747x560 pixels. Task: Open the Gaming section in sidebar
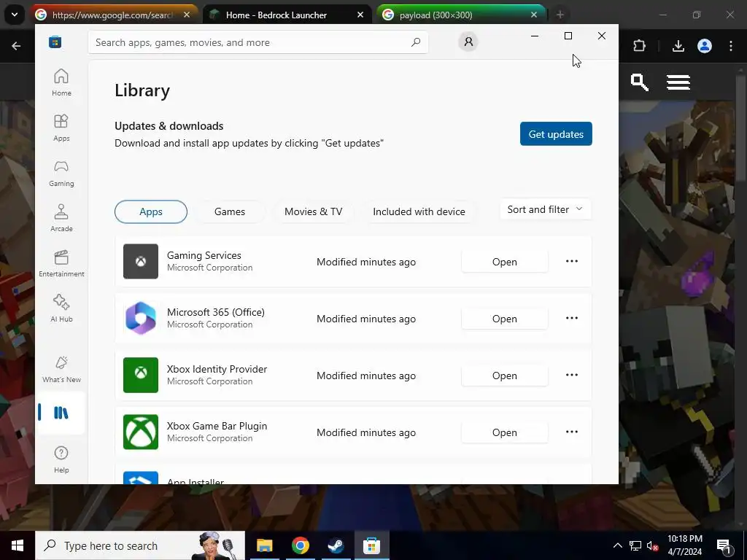coord(61,173)
